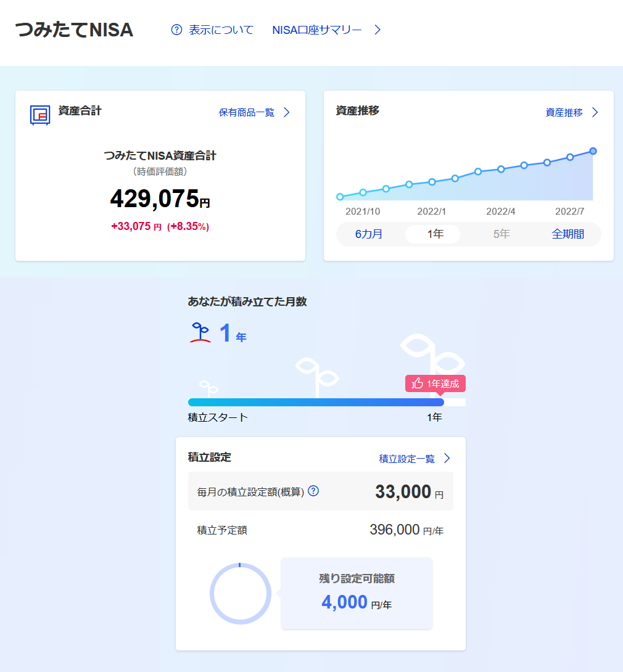Click the 積立スタート label under the bar
Screen dimensions: 623x672
[218, 417]
